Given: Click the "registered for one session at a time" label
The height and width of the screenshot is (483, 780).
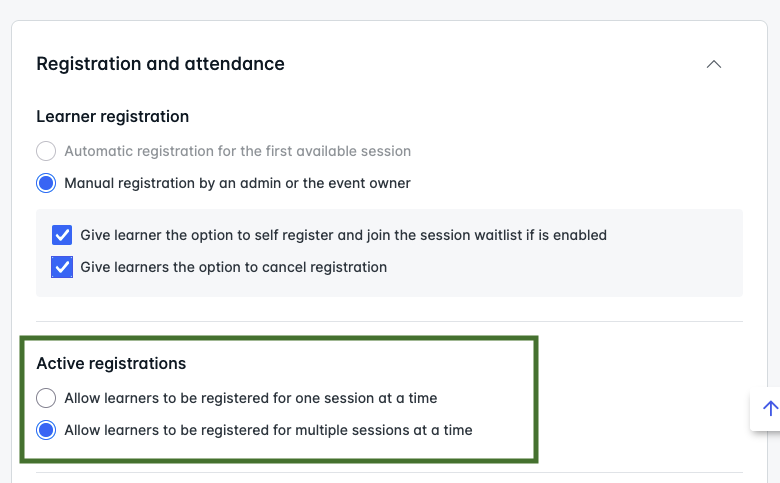Looking at the screenshot, I should pos(250,399).
